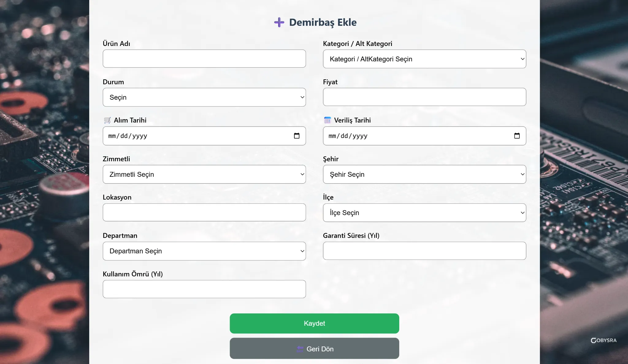
Task: Open the Alım Tarihi calendar picker icon
Action: [297, 136]
